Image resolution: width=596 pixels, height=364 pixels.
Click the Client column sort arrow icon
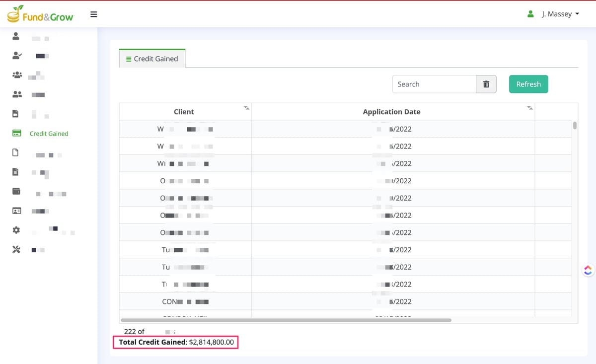pyautogui.click(x=246, y=108)
